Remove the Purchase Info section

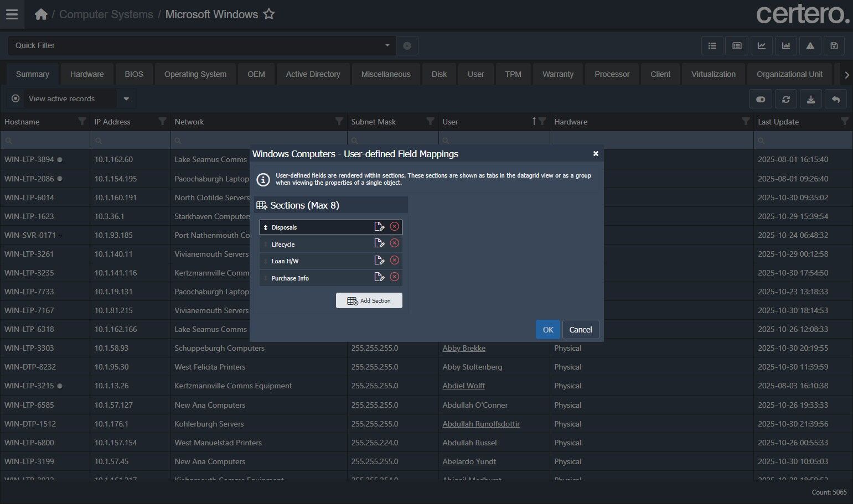coord(394,277)
